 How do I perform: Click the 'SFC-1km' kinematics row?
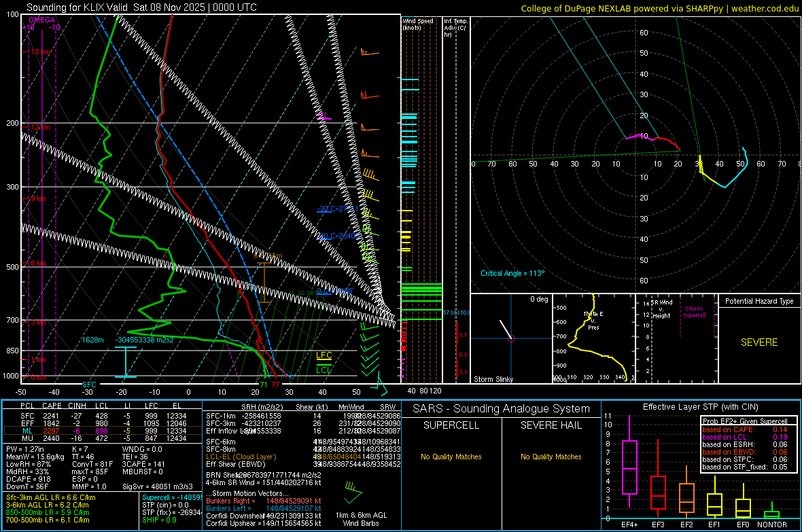[303, 416]
